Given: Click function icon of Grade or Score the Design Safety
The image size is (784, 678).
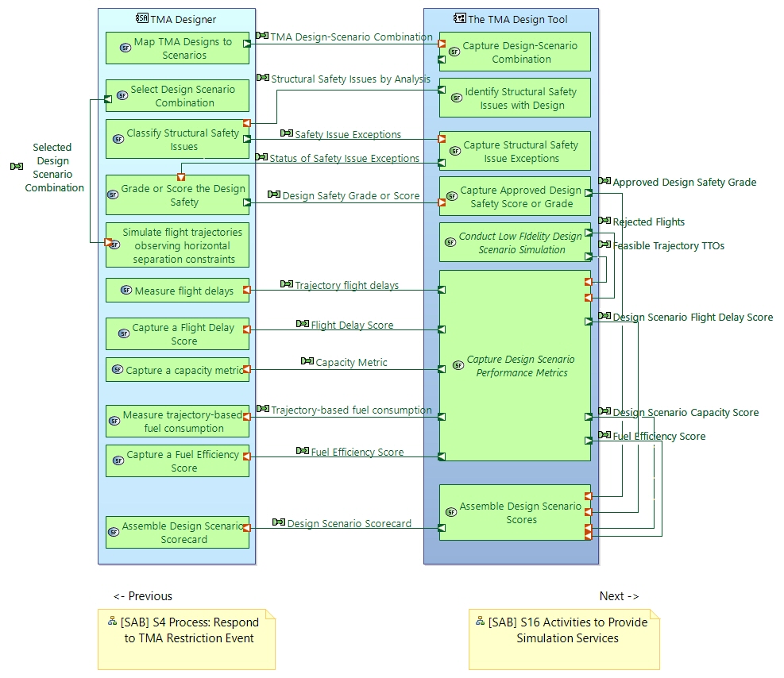Looking at the screenshot, I should tap(113, 195).
